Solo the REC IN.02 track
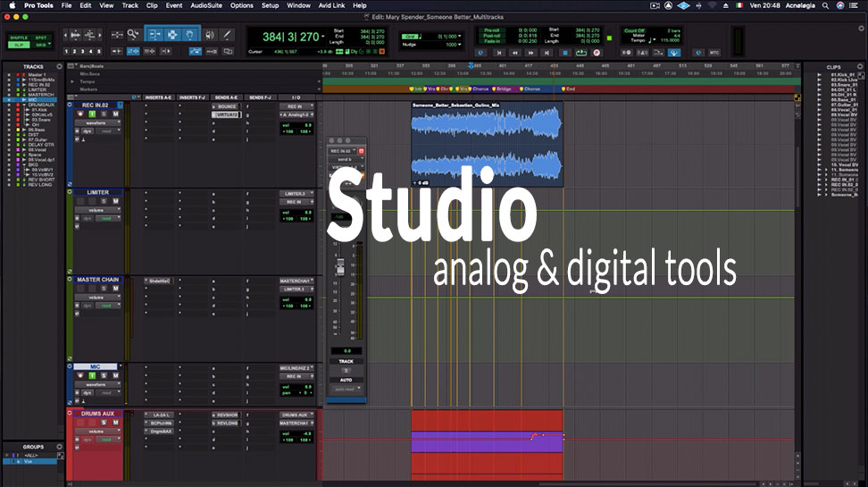Viewport: 868px width, 487px height. [x=104, y=113]
